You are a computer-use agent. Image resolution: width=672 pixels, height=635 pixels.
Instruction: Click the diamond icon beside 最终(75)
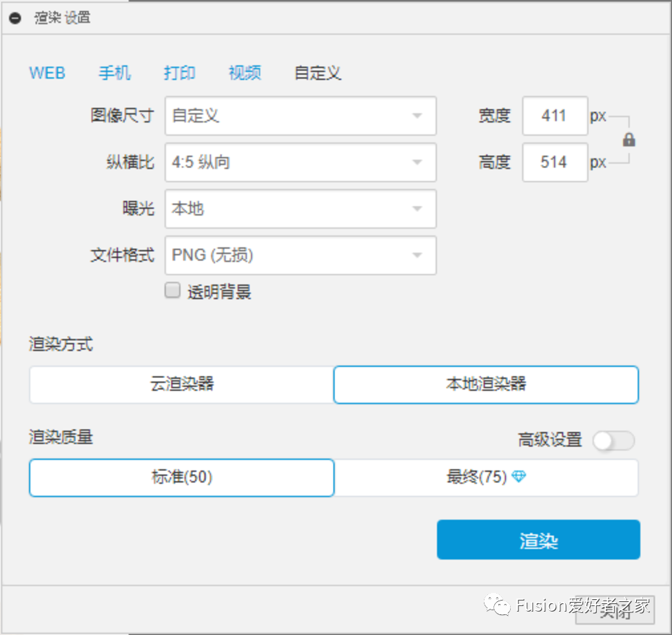518,476
